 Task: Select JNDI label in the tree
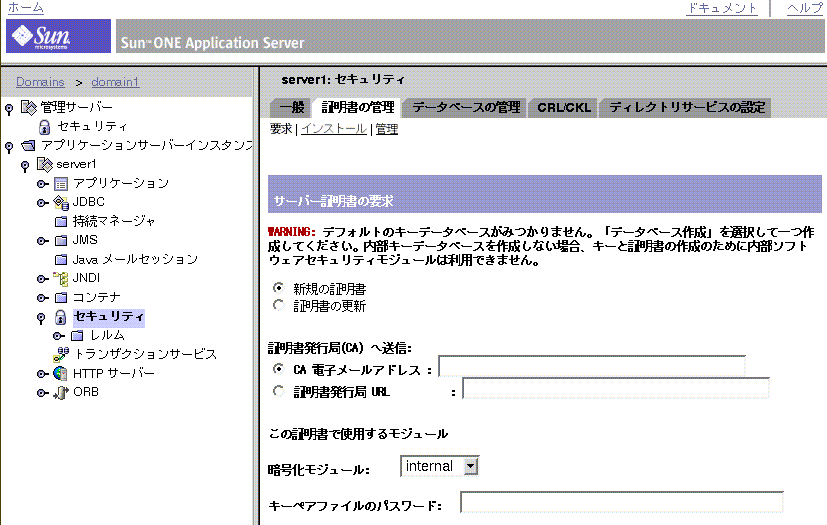tap(86, 278)
